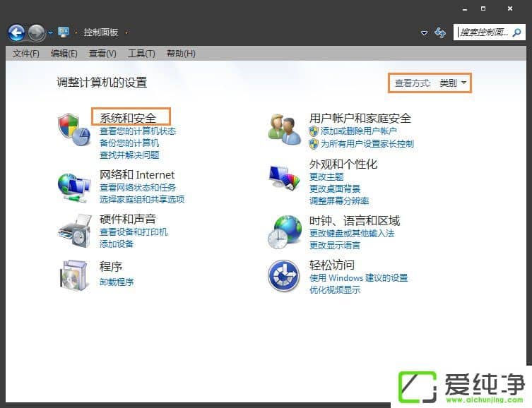Click the Hardware and Sound printer icon

pos(73,231)
